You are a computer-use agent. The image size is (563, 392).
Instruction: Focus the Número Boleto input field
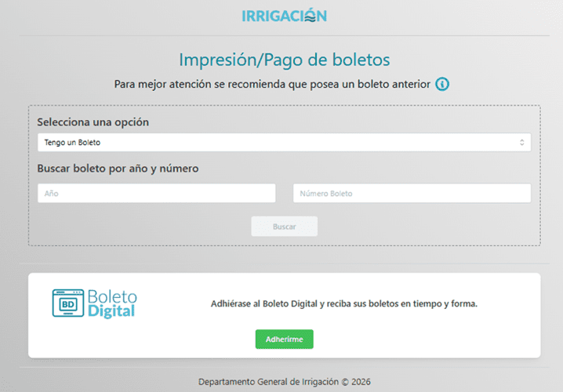click(412, 193)
